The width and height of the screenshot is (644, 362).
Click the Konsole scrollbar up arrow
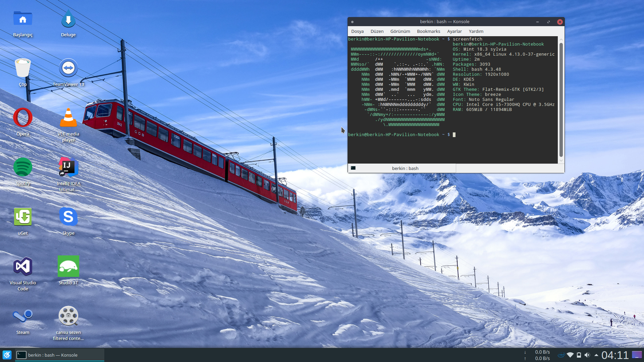coord(561,39)
